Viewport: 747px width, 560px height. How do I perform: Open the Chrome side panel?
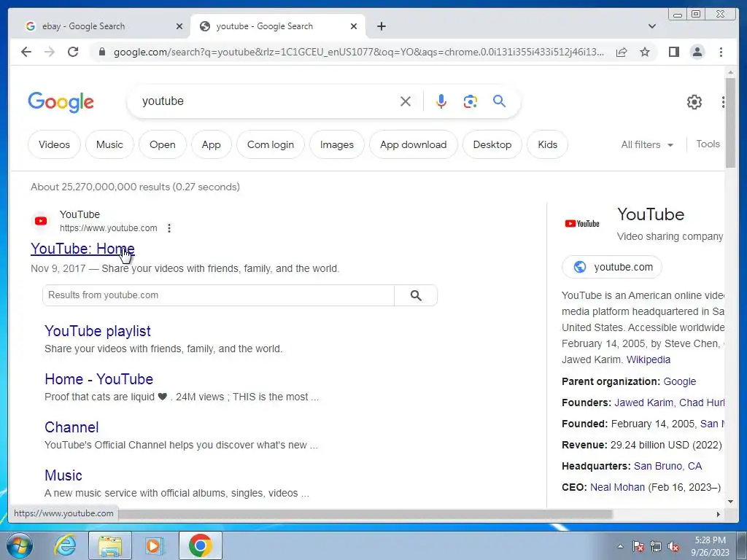pyautogui.click(x=673, y=52)
